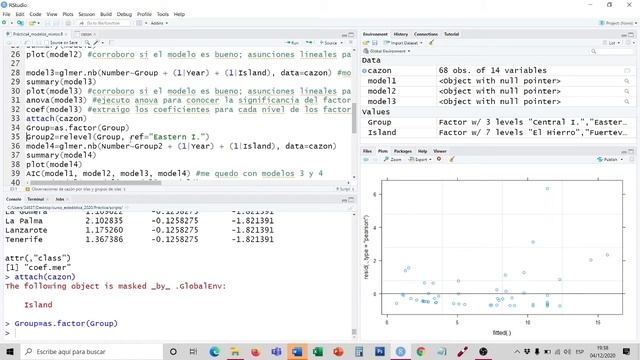This screenshot has width=640, height=360.
Task: Click the editor horizontal scrollbar thumb
Action: coord(96,182)
